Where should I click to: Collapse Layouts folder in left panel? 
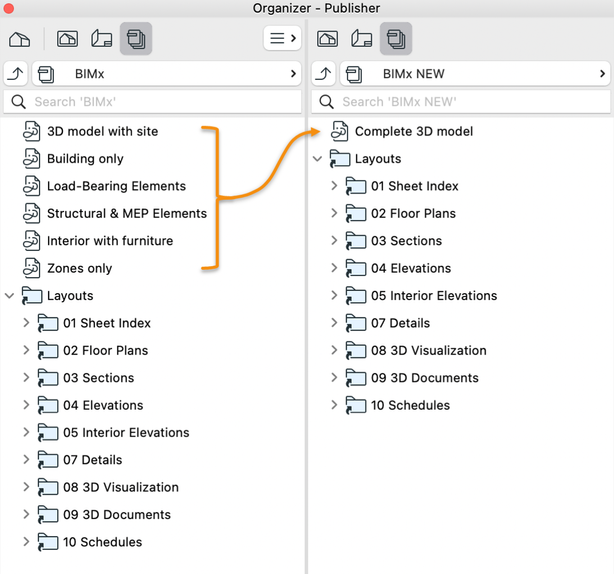point(9,296)
